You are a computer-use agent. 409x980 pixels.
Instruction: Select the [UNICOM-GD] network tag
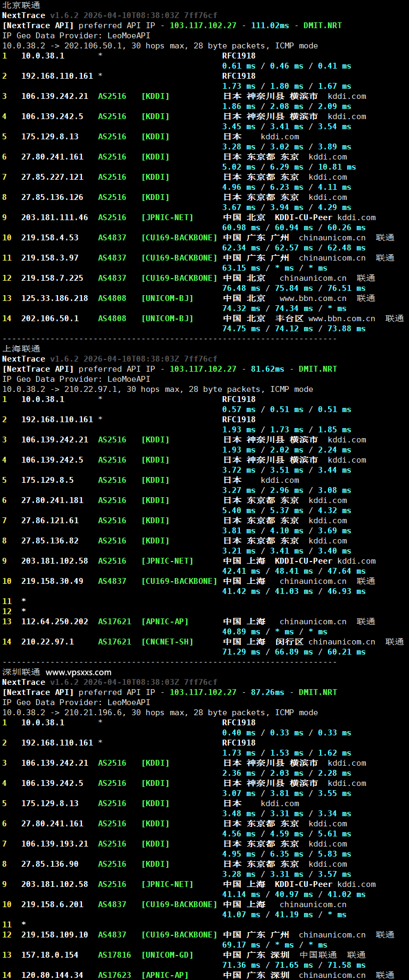167,955
